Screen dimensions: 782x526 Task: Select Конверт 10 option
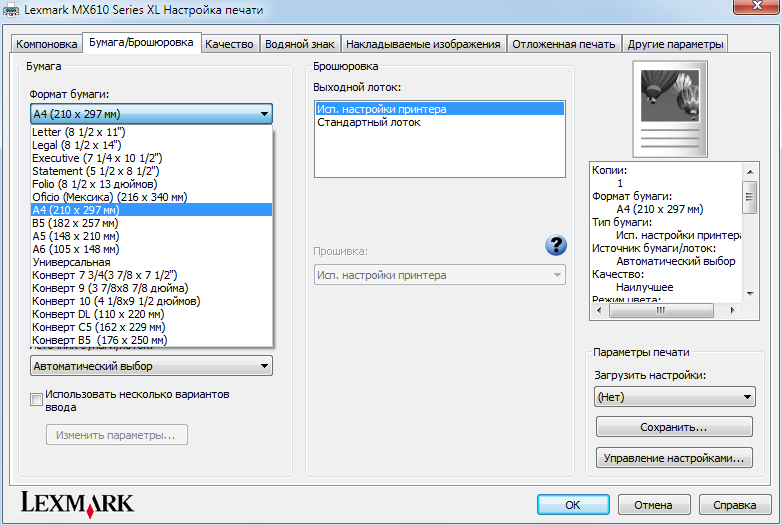(152, 301)
